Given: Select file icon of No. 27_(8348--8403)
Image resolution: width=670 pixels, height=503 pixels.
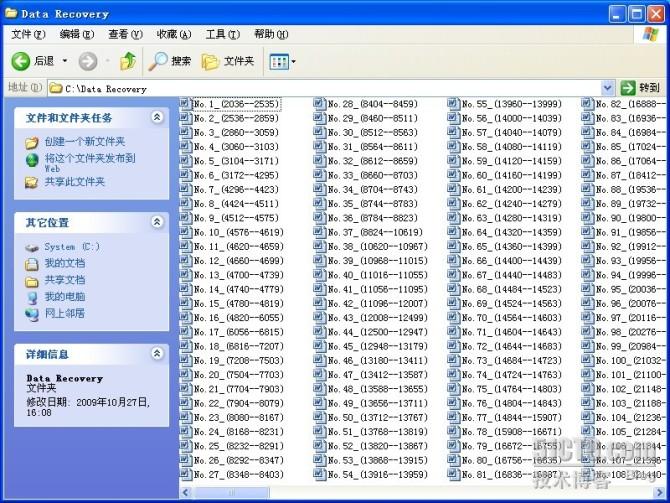Looking at the screenshot, I should (185, 474).
